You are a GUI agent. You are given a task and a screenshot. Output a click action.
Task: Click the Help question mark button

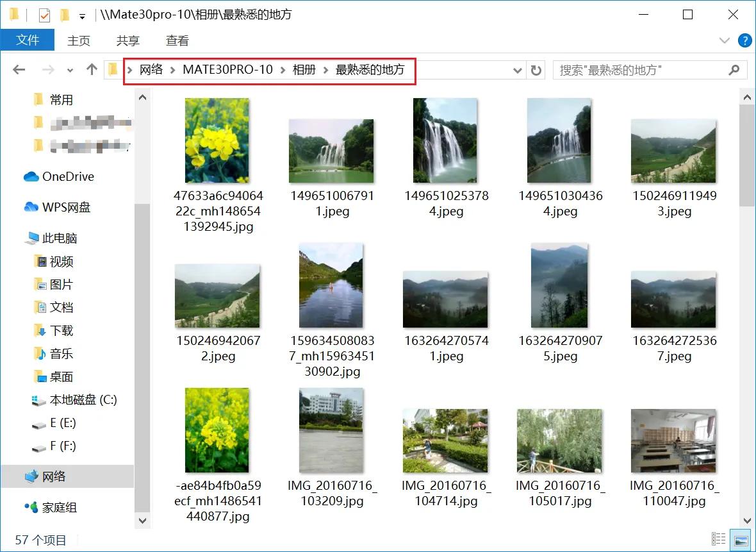click(x=744, y=40)
